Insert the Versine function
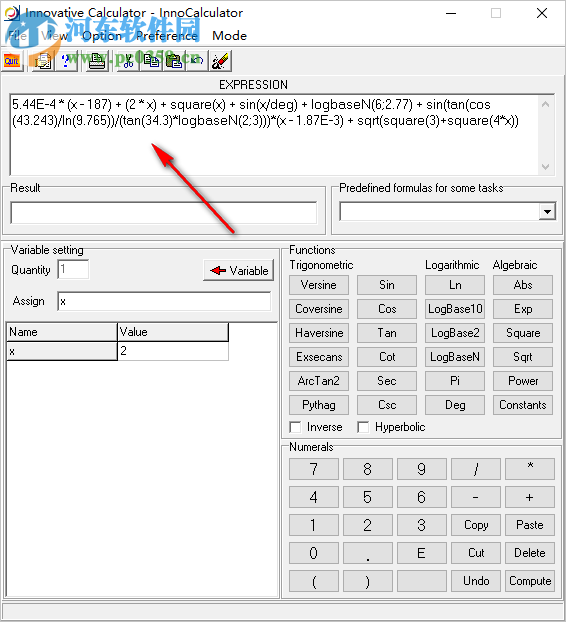Viewport: 566px width, 622px height. [319, 285]
